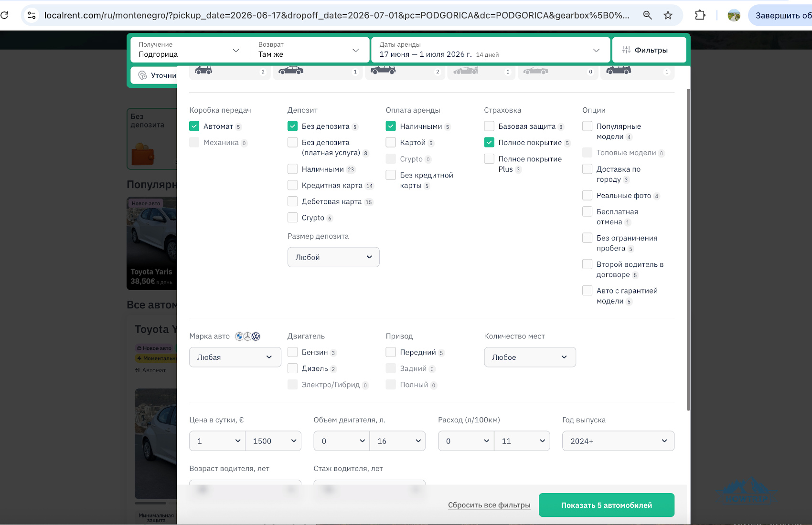Click the Без депозита promo card
The height and width of the screenshot is (525, 812).
click(152, 139)
